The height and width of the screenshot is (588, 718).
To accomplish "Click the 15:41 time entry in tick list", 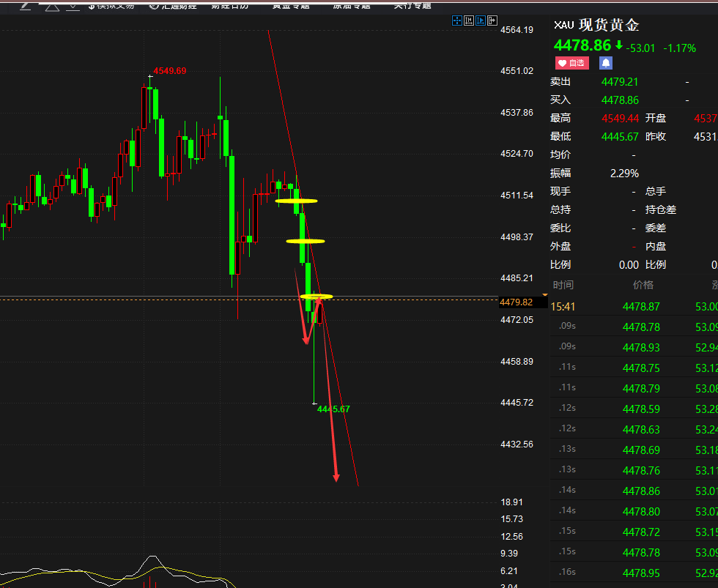I will click(x=563, y=307).
